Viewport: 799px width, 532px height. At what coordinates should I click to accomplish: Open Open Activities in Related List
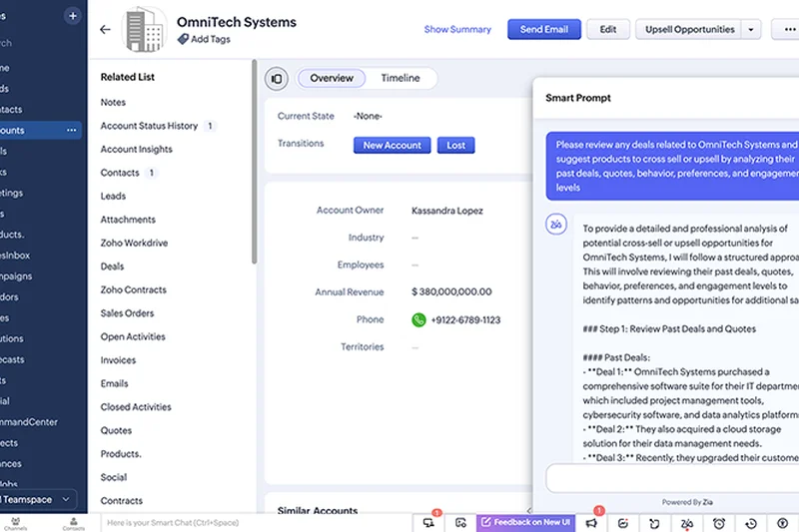pos(133,336)
